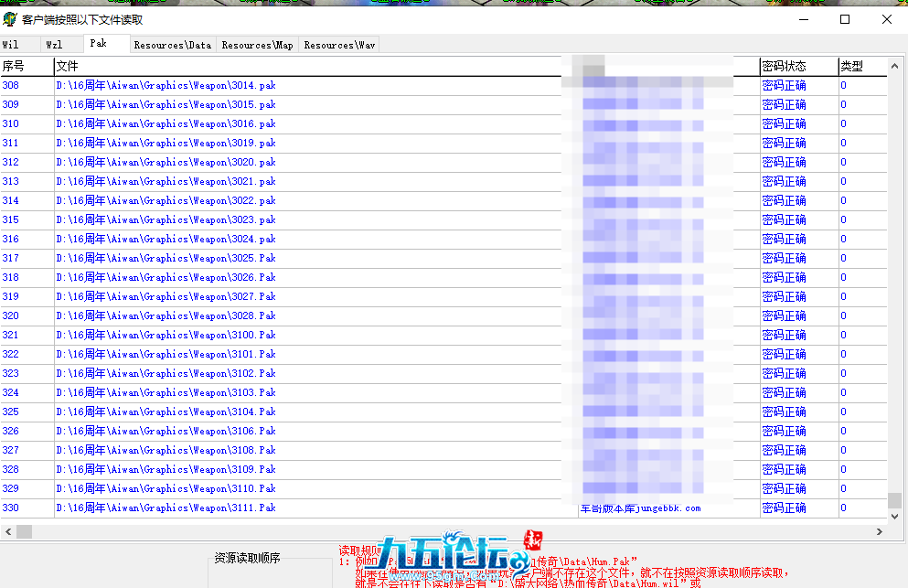This screenshot has height=588, width=908.
Task: Click 密码正确 status in row 309
Action: (x=784, y=105)
